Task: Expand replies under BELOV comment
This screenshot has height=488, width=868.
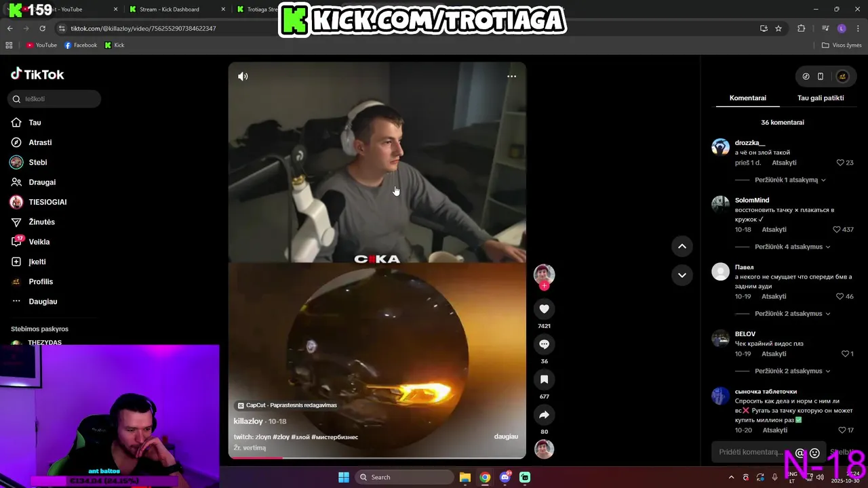Action: 792,371
